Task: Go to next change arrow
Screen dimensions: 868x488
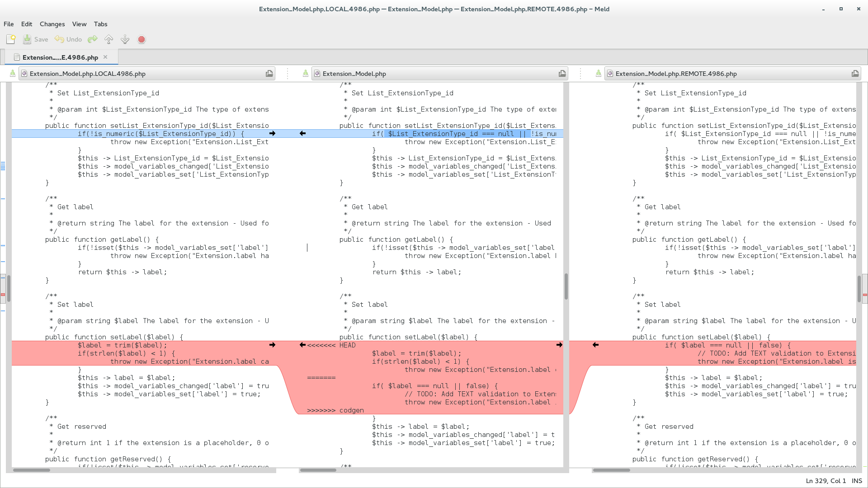Action: (x=125, y=39)
